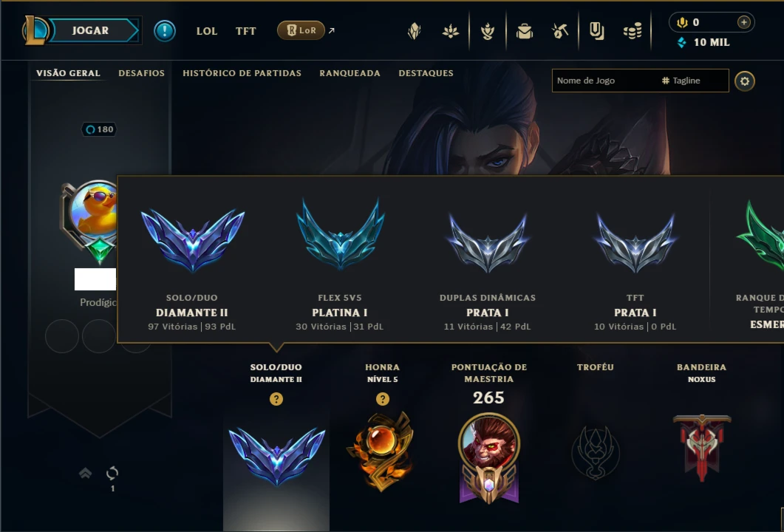Open the flaming trophy Clash icon
Screen dimensions: 784x532
(x=488, y=31)
